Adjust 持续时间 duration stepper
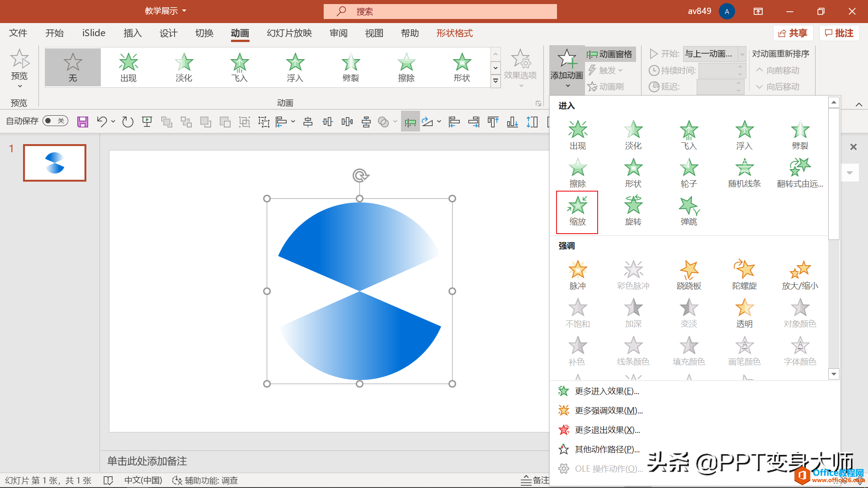 point(739,70)
